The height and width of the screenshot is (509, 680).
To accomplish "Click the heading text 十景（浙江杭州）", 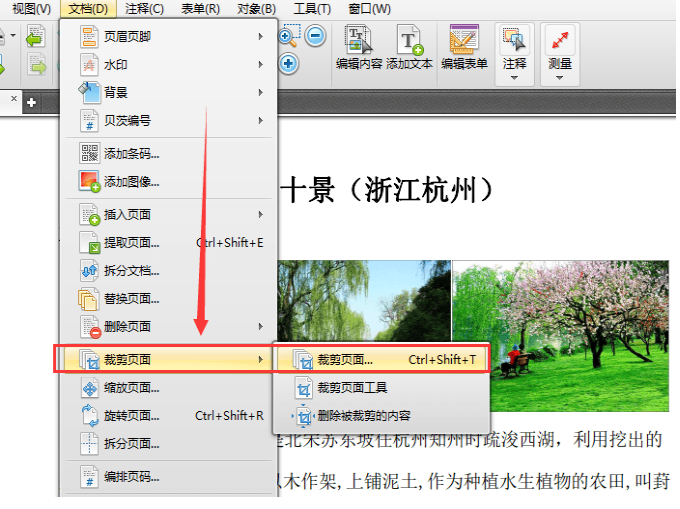I will pos(387,190).
